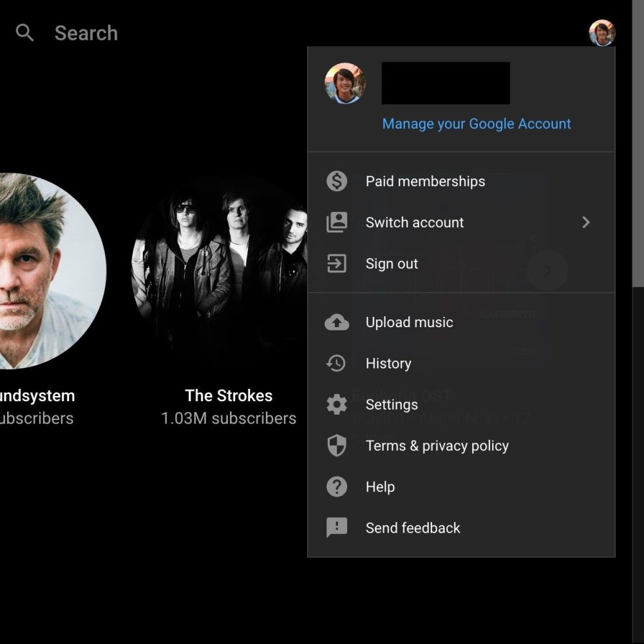Expand the Switch account submenu chevron arrow
This screenshot has height=644, width=644.
[x=585, y=222]
